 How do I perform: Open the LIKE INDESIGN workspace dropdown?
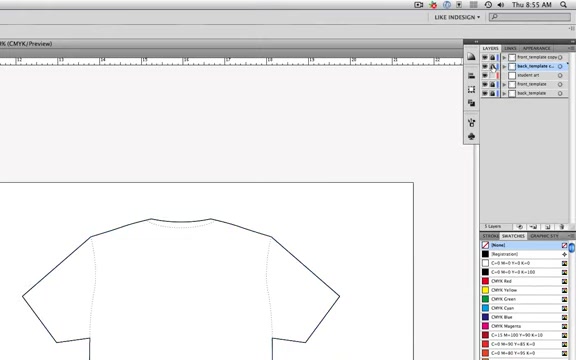click(457, 17)
